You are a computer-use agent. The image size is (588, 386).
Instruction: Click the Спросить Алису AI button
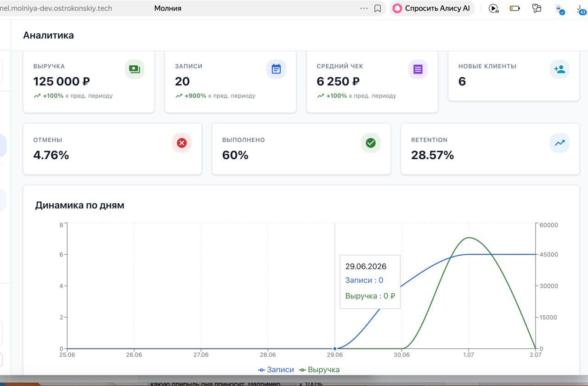click(x=432, y=8)
